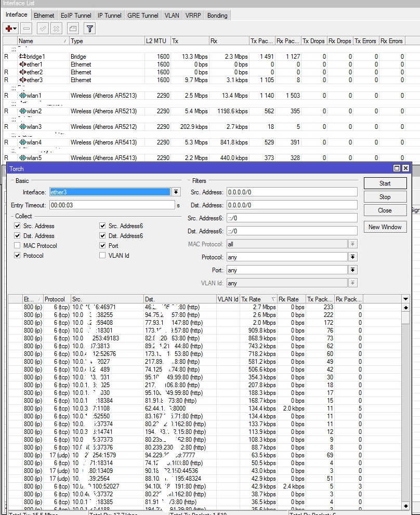This screenshot has height=515, width=420.
Task: Click the Rx Rate column header
Action: [x=291, y=299]
